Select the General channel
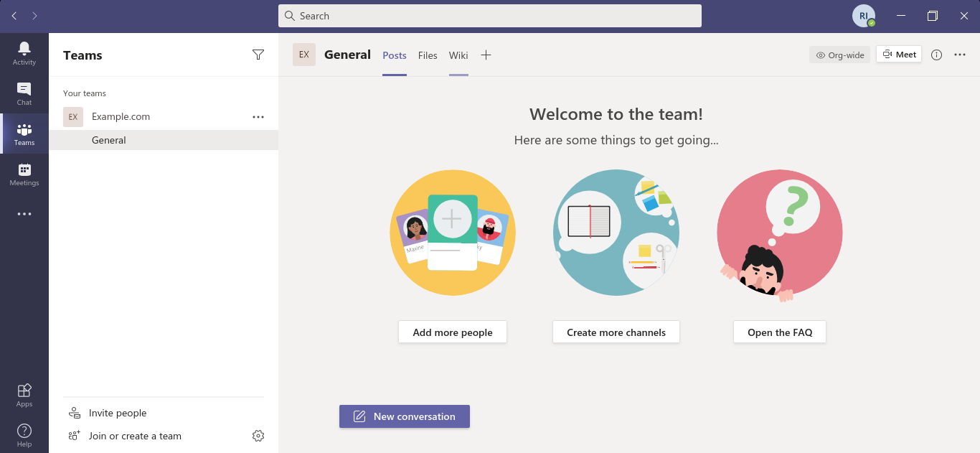The width and height of the screenshot is (980, 453). pos(164,140)
